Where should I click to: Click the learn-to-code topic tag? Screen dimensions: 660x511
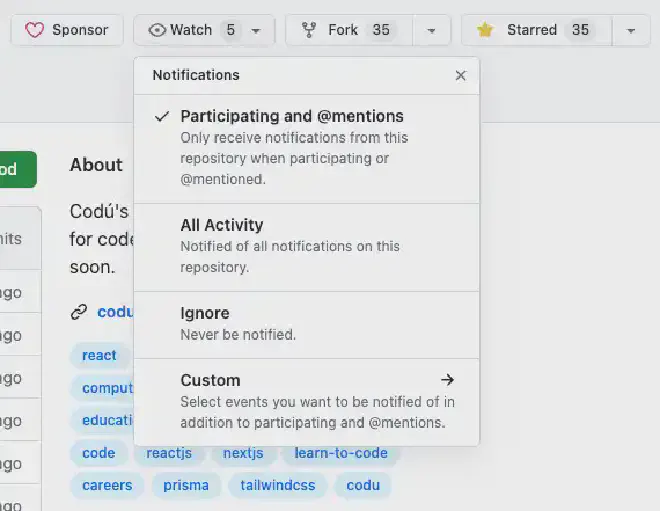(340, 453)
